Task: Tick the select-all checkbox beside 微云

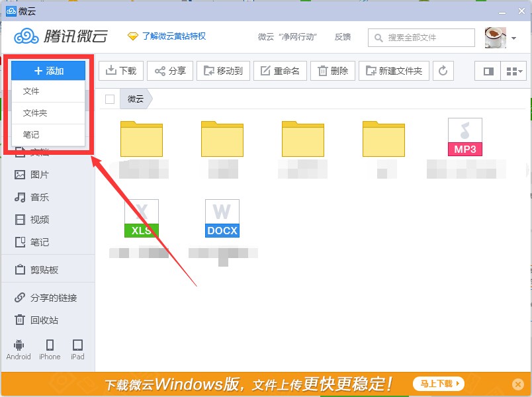Action: tap(110, 99)
